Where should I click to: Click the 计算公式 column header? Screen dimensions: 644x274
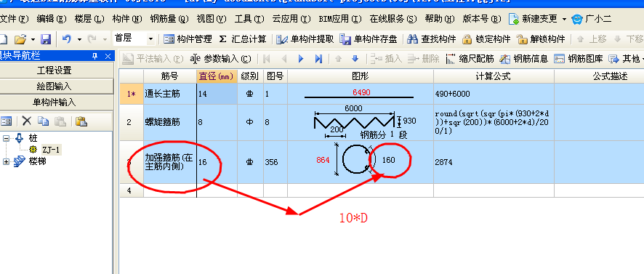(494, 76)
